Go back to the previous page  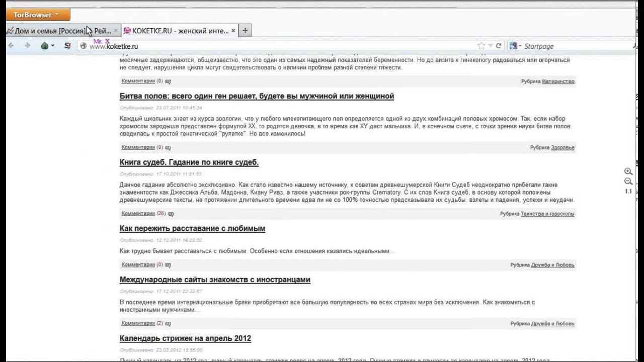pos(12,46)
